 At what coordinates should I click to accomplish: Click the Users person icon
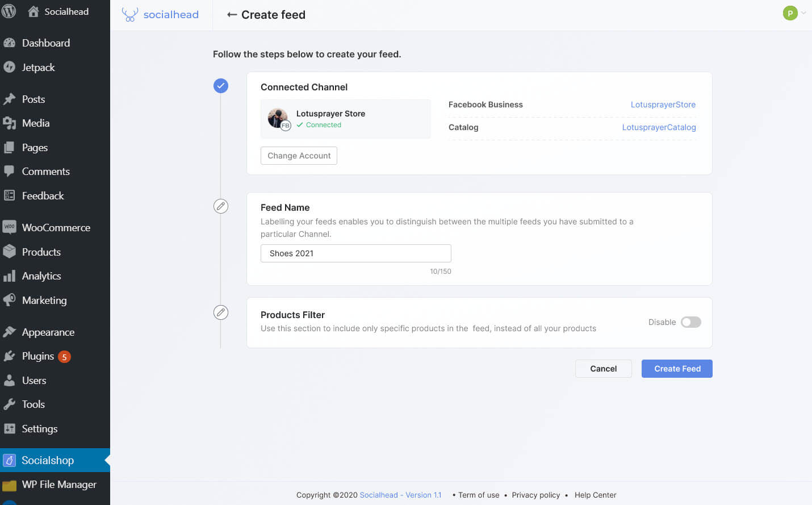(9, 380)
